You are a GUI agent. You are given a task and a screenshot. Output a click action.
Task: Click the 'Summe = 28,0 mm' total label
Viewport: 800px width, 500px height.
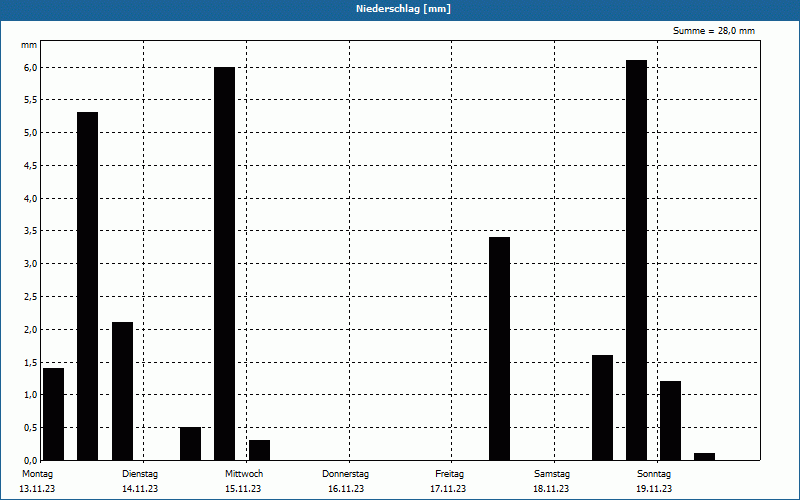tap(713, 31)
